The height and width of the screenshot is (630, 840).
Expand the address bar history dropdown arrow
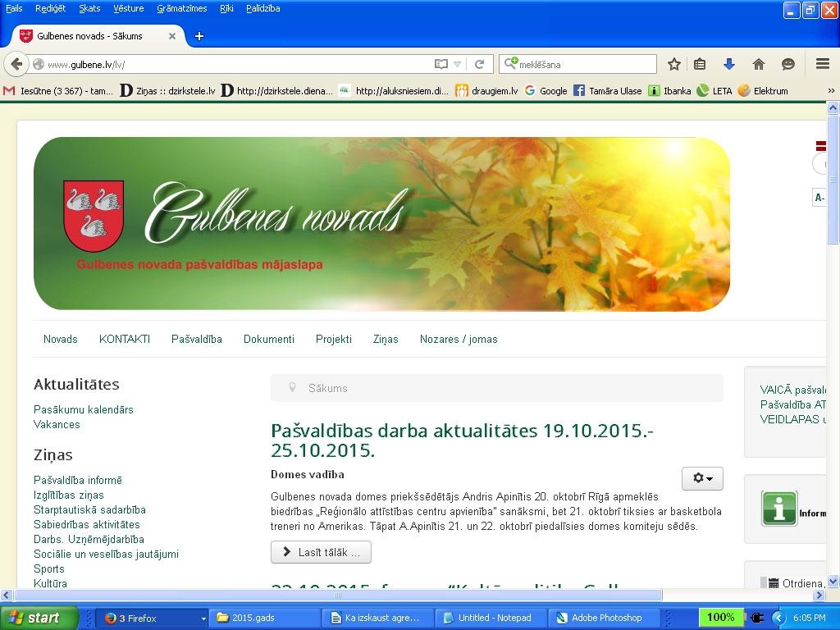pos(458,64)
